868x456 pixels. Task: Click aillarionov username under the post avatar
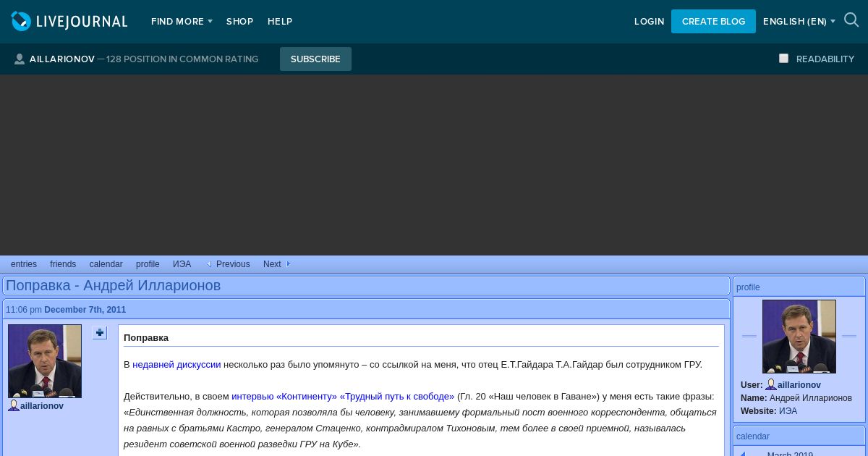pos(42,406)
